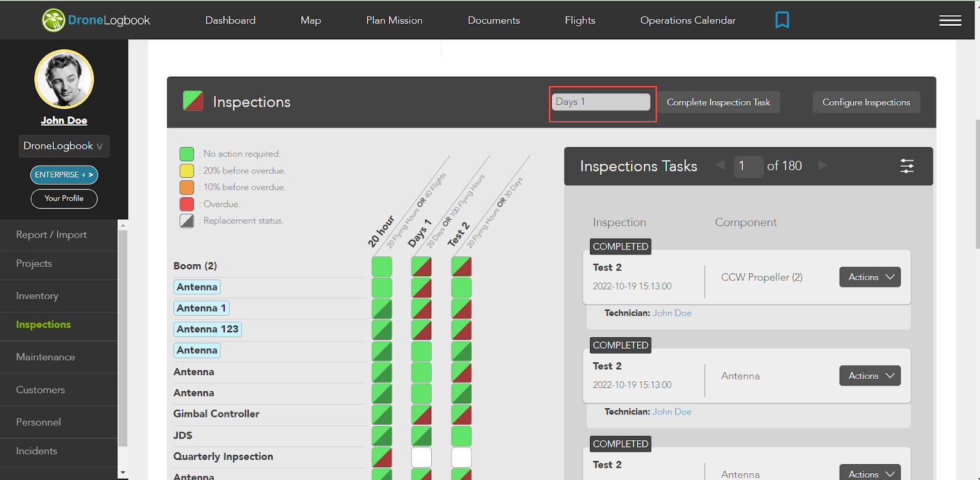Click the DroneLogbook logo
This screenshot has width=980, height=480.
tap(96, 20)
